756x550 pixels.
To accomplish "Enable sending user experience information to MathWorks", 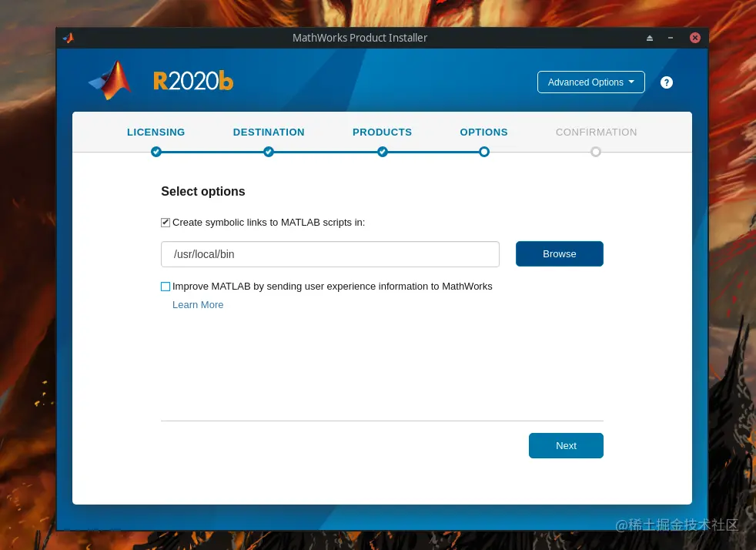I will coord(166,287).
